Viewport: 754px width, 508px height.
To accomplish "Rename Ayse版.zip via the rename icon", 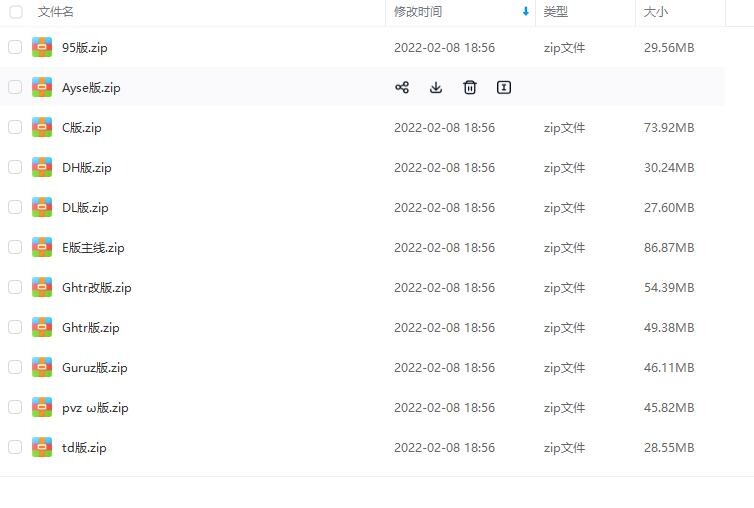I will click(x=503, y=88).
